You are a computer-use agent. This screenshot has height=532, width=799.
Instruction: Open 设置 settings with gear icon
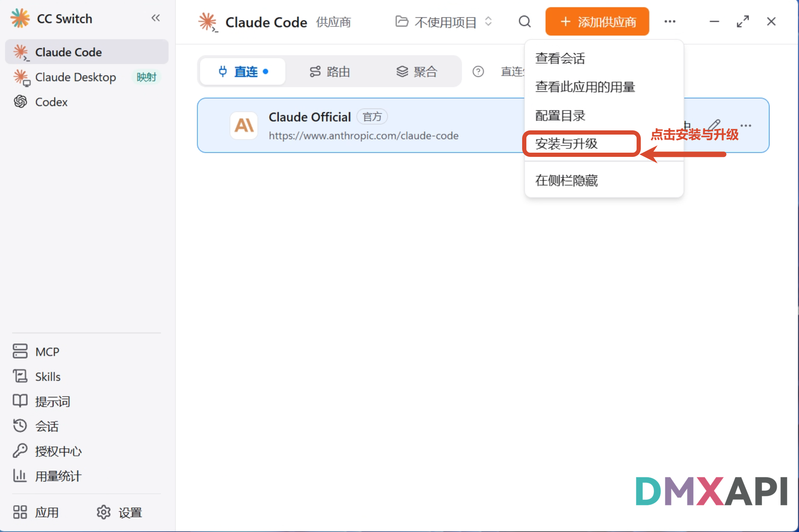[x=120, y=512]
